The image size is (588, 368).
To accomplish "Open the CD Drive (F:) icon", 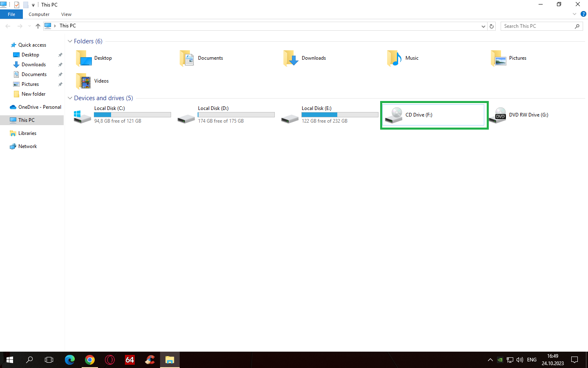I will point(394,115).
